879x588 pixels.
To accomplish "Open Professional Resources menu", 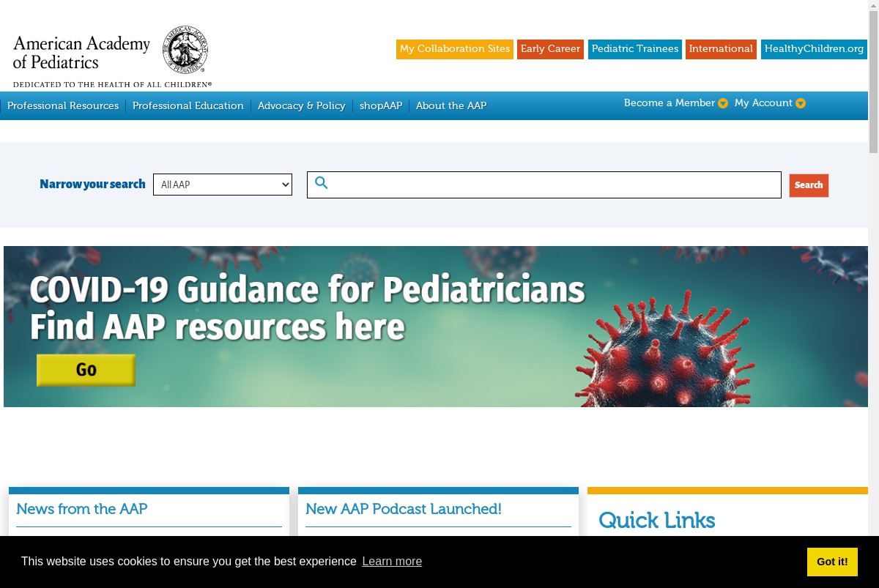I will click(x=63, y=105).
